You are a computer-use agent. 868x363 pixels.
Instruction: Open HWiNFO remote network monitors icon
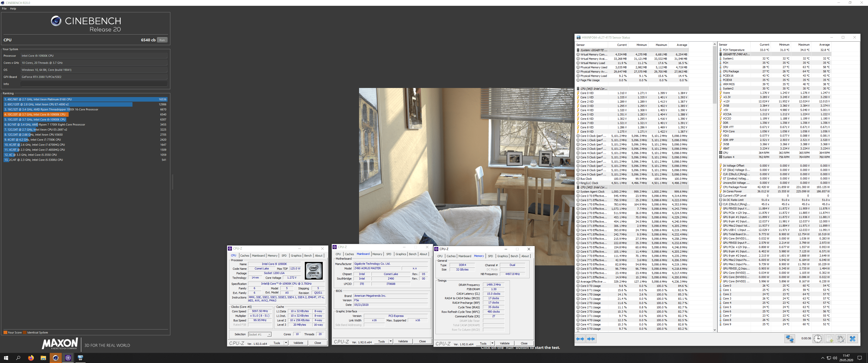(x=789, y=339)
